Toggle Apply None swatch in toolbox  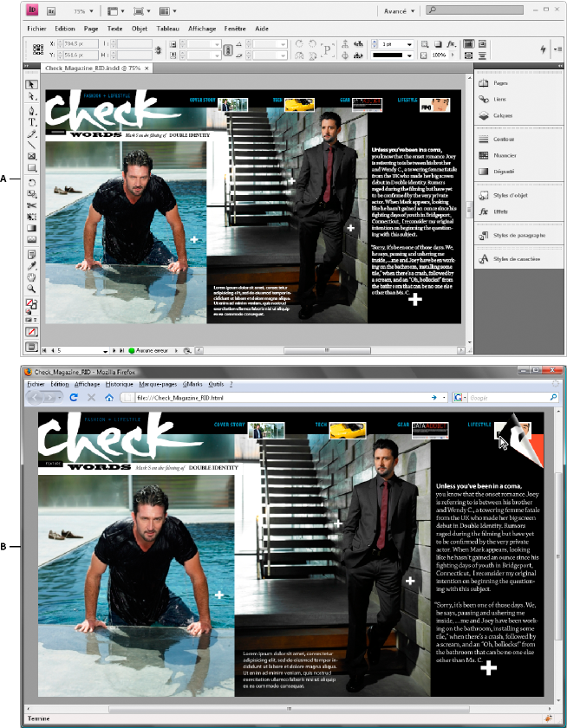click(31, 332)
